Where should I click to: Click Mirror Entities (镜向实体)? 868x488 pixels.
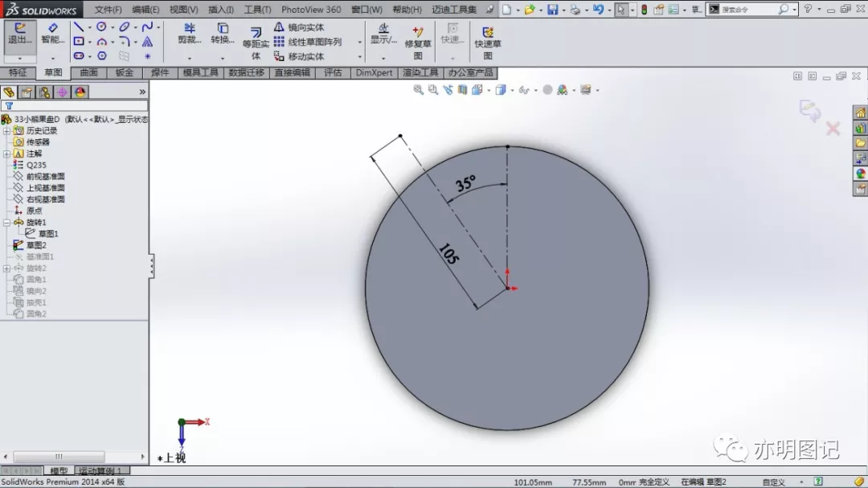click(299, 27)
